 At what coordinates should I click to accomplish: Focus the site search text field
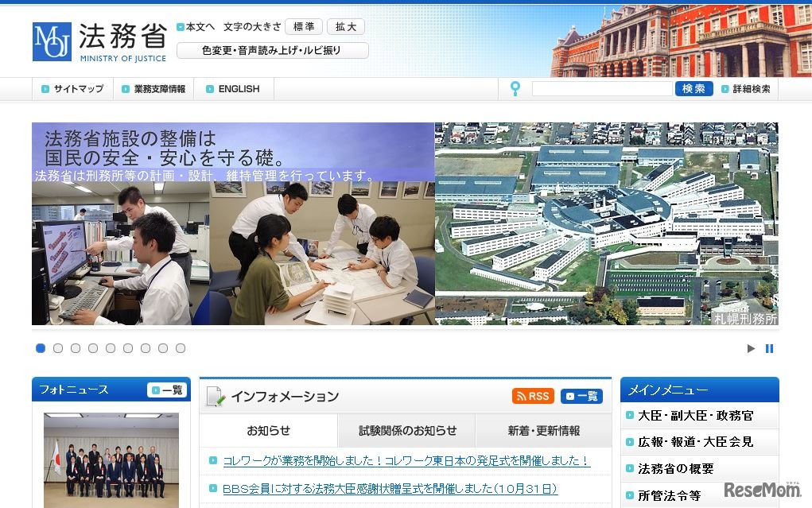(x=602, y=88)
